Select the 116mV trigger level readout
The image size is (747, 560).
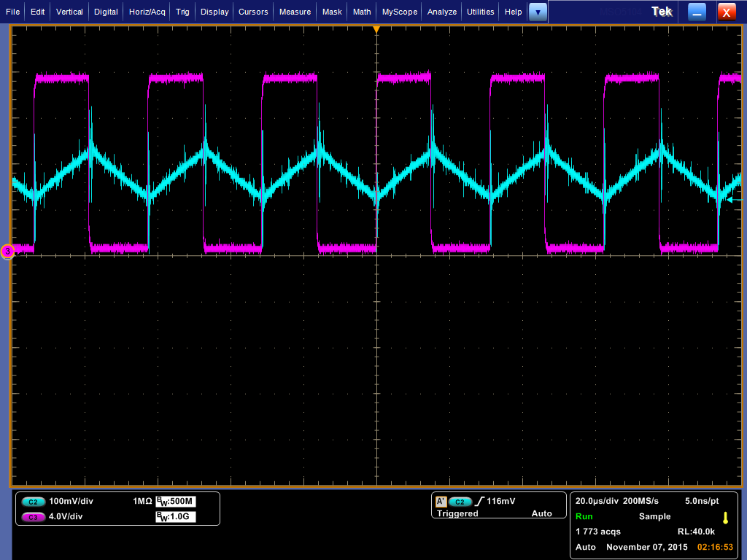(x=500, y=501)
